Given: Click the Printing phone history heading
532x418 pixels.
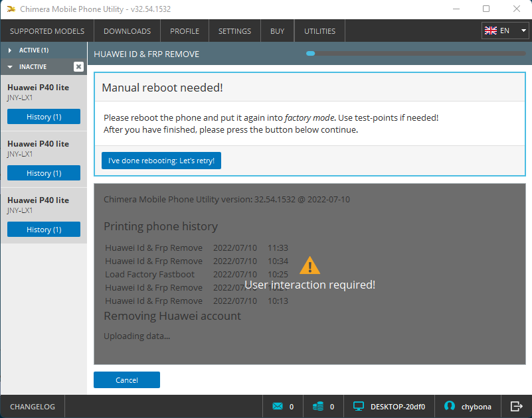Looking at the screenshot, I should click(x=161, y=226).
